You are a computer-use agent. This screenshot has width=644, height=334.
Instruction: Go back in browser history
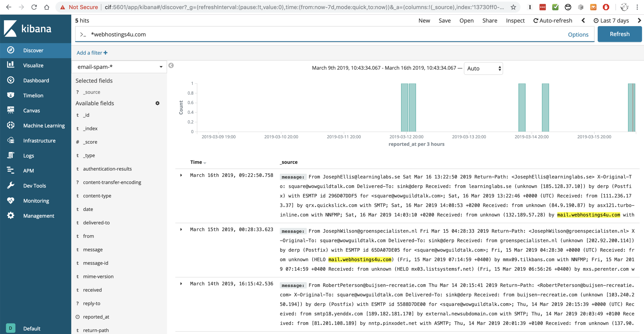pos(9,7)
